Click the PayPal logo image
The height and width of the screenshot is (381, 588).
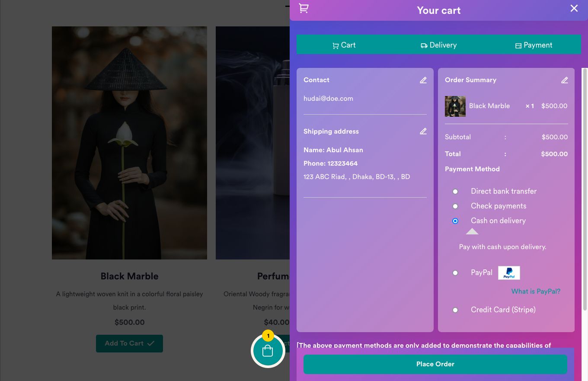[509, 273]
